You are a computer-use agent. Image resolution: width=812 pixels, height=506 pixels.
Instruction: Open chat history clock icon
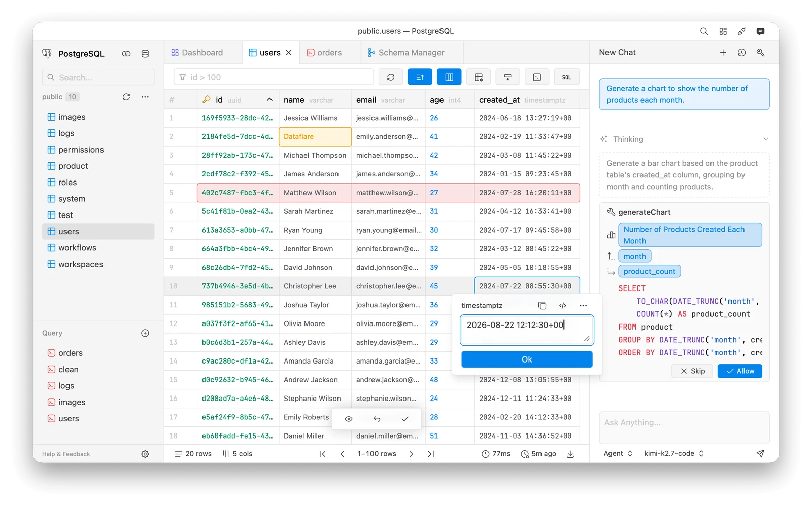click(x=741, y=53)
